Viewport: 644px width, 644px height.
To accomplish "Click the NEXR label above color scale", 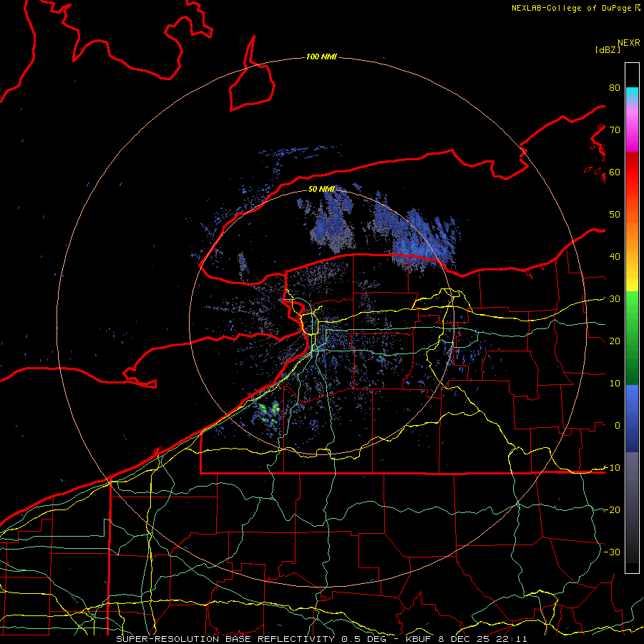I will click(629, 43).
